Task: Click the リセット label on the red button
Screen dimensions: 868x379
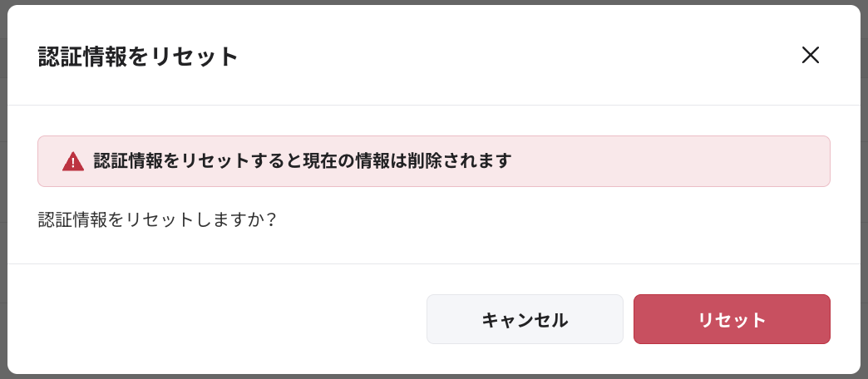Action: point(732,320)
